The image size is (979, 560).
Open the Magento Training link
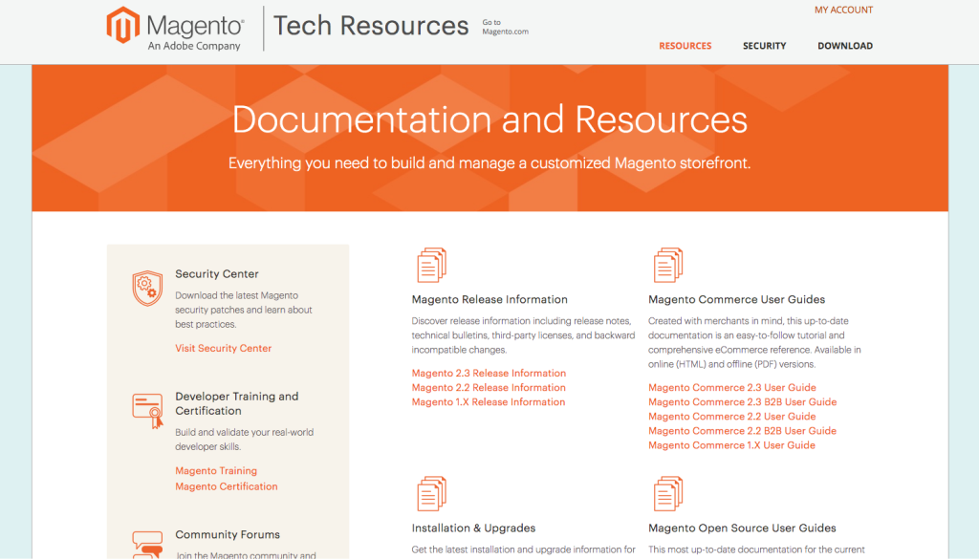point(216,471)
